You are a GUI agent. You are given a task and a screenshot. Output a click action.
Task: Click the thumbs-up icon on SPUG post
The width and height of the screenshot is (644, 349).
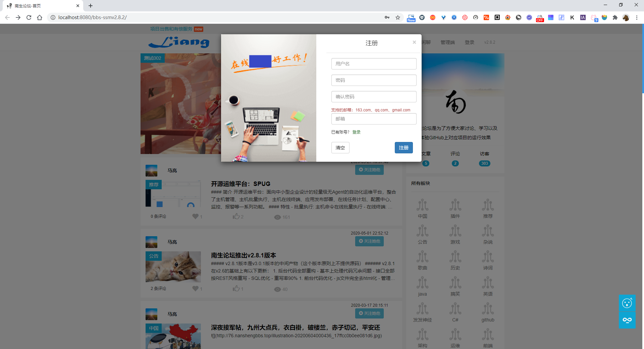[x=236, y=216]
